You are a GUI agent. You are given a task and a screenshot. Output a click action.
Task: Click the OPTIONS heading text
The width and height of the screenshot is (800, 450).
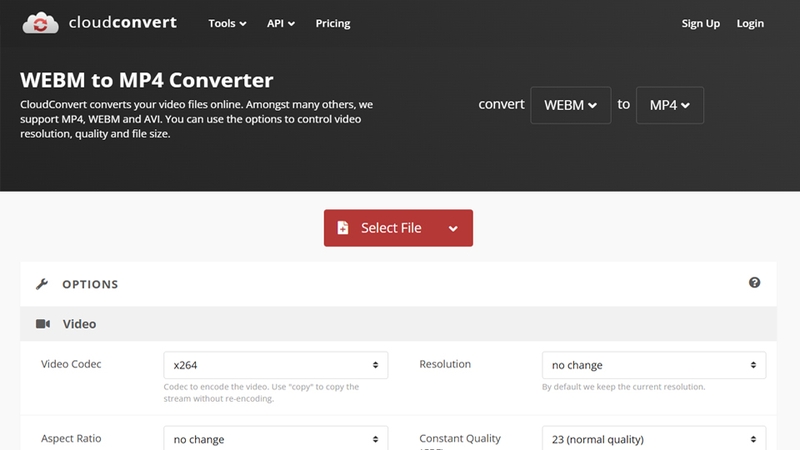pos(90,284)
